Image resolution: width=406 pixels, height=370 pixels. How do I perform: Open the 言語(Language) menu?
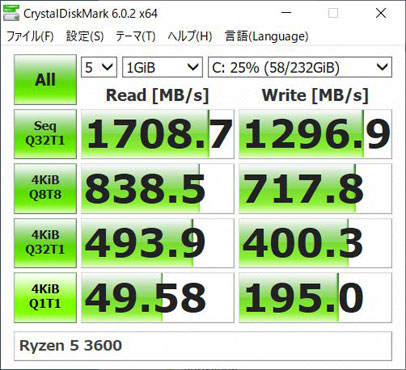click(x=266, y=36)
